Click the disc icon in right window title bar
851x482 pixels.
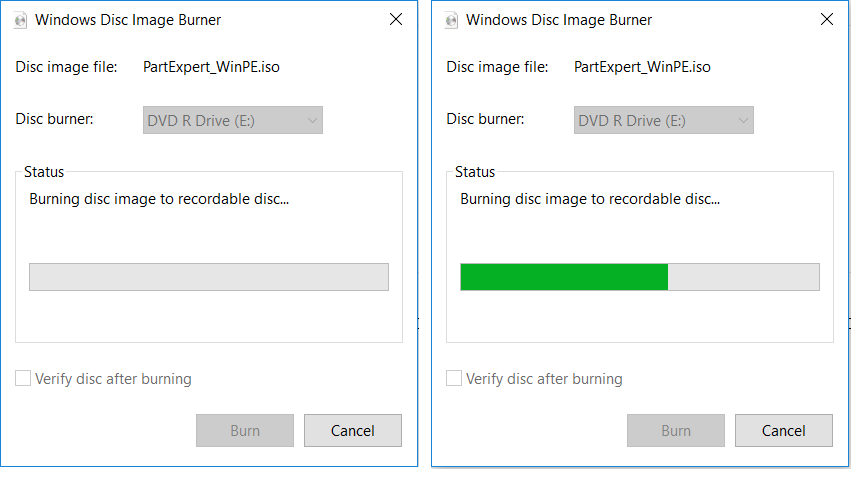point(452,21)
